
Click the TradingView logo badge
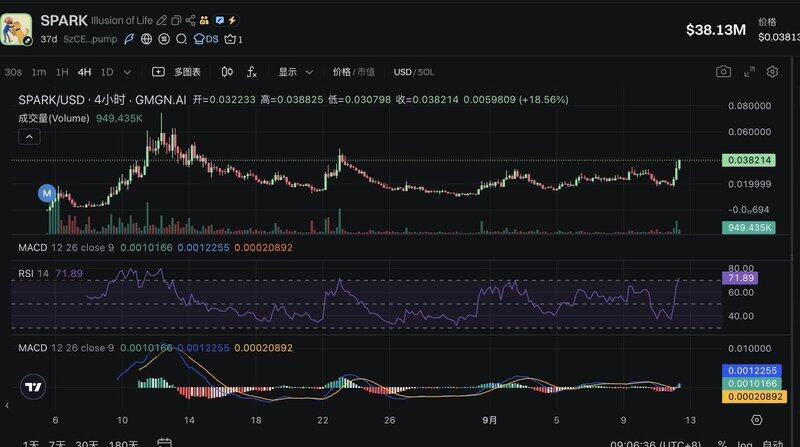click(33, 387)
